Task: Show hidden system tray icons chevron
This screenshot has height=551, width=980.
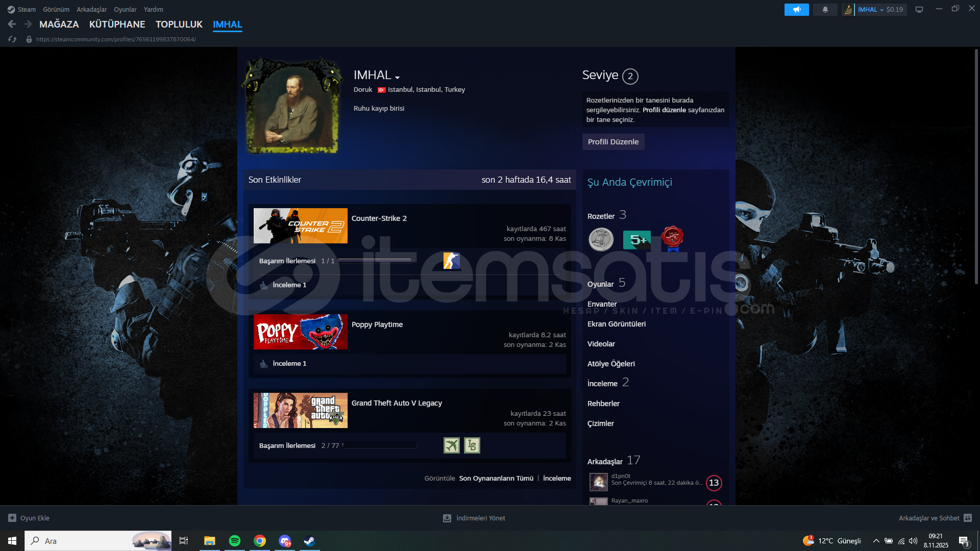Action: click(x=876, y=541)
